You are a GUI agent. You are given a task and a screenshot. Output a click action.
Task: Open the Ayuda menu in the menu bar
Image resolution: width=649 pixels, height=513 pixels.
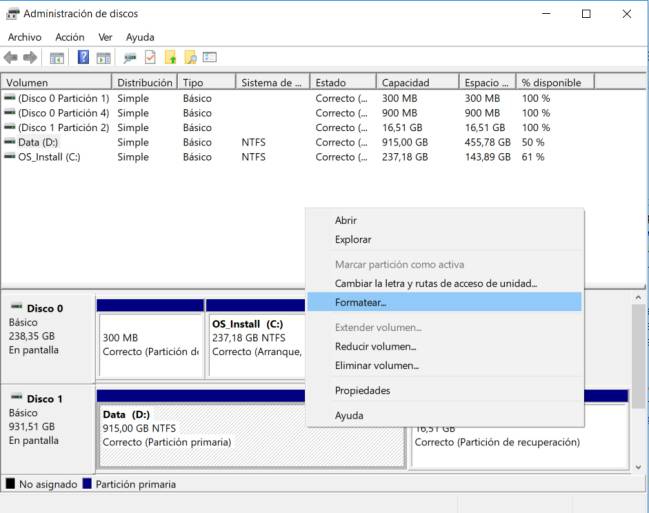tap(140, 37)
